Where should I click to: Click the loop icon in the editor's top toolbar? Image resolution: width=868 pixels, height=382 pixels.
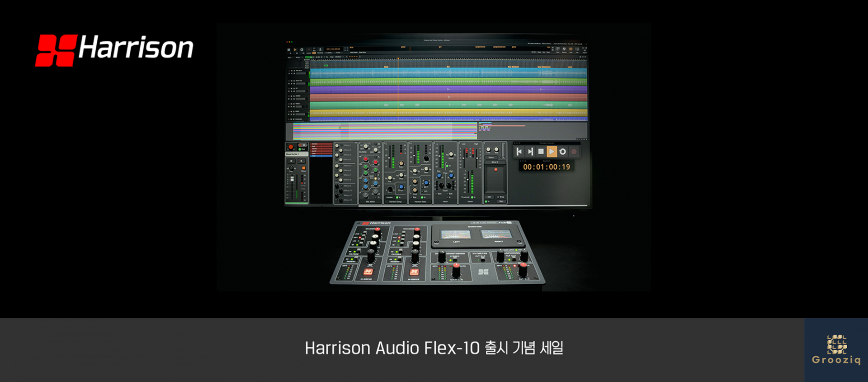pyautogui.click(x=302, y=50)
